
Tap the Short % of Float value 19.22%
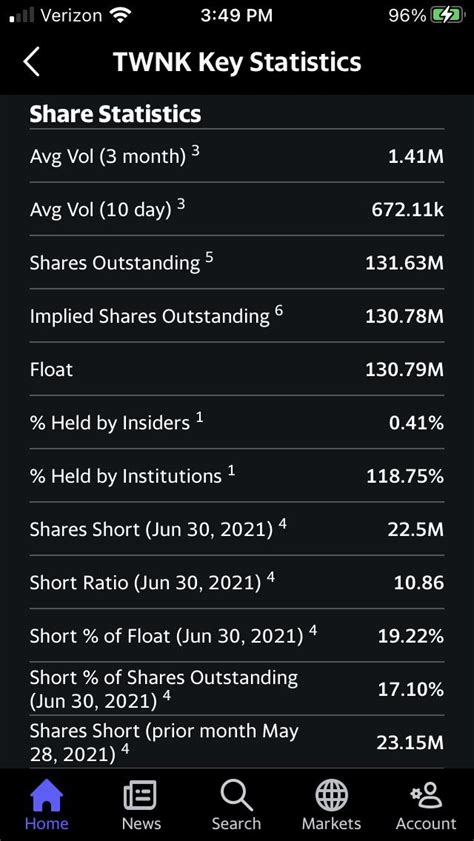(x=410, y=636)
